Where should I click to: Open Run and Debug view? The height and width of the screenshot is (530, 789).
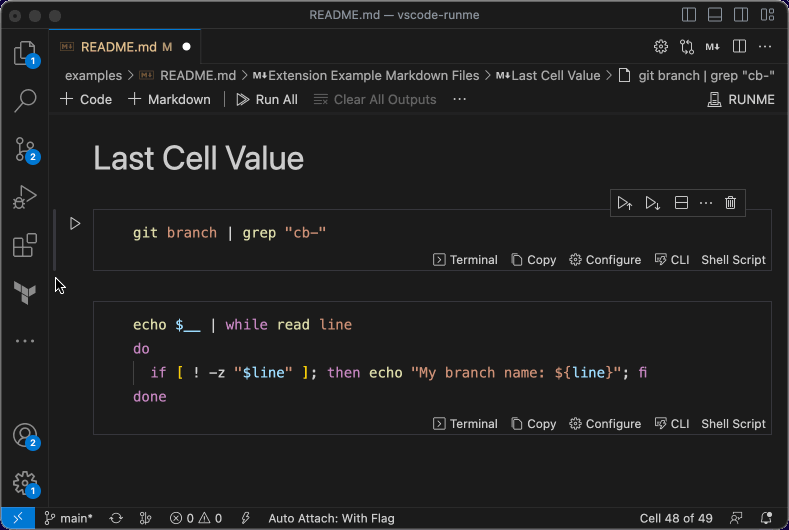25,197
